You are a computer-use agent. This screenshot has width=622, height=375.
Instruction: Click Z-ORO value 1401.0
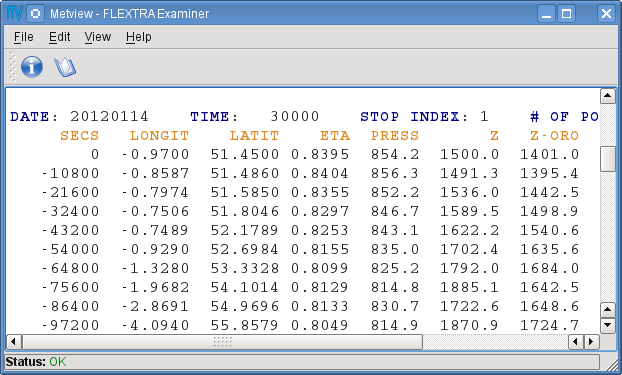(550, 154)
